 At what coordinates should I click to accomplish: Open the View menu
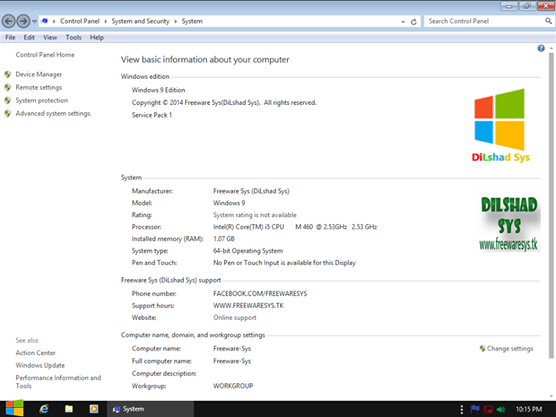(x=50, y=37)
